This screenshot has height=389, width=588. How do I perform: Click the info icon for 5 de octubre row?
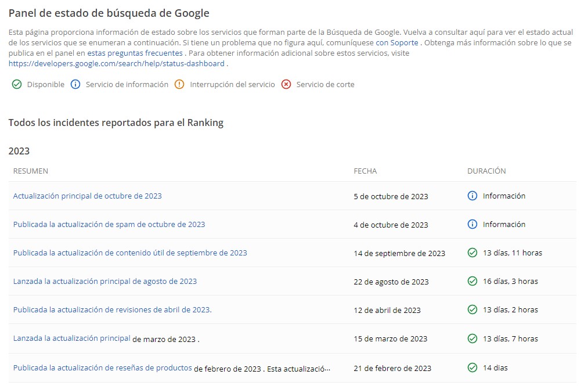(472, 196)
